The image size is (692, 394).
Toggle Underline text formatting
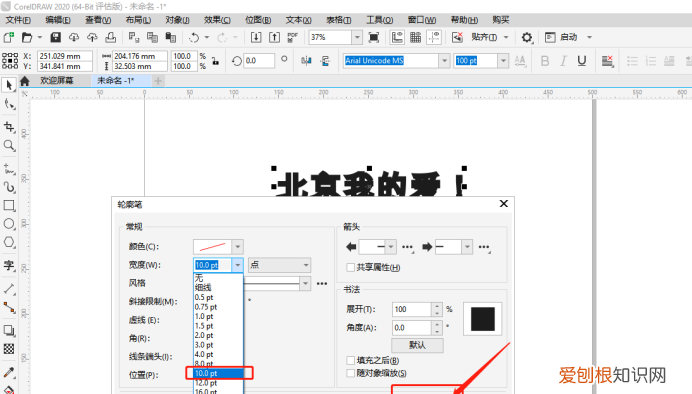[582, 61]
